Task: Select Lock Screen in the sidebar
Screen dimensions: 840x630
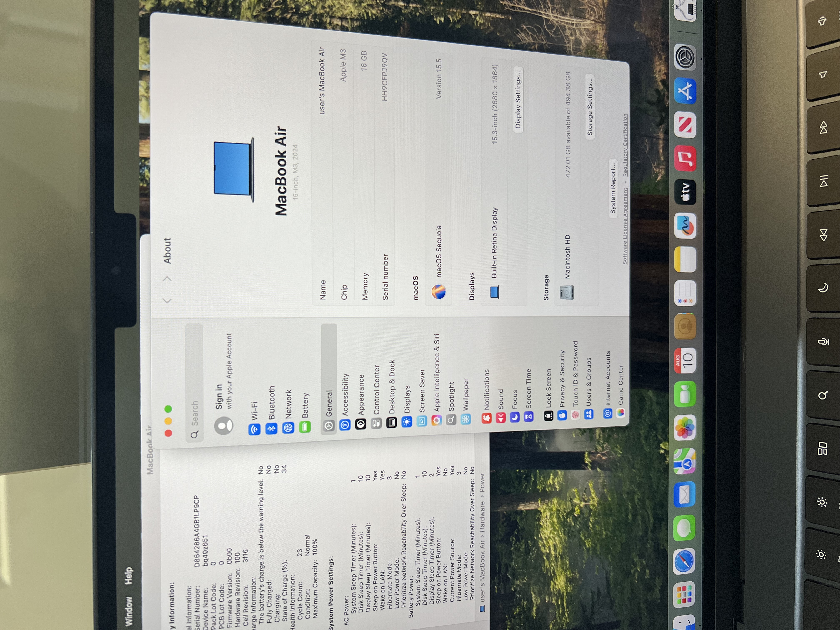Action: [548, 395]
